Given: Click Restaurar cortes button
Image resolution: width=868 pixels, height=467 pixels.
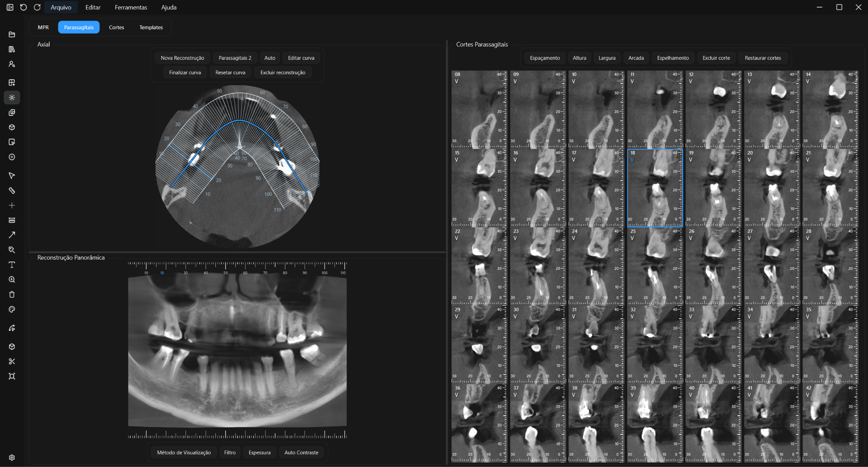Looking at the screenshot, I should [x=763, y=58].
